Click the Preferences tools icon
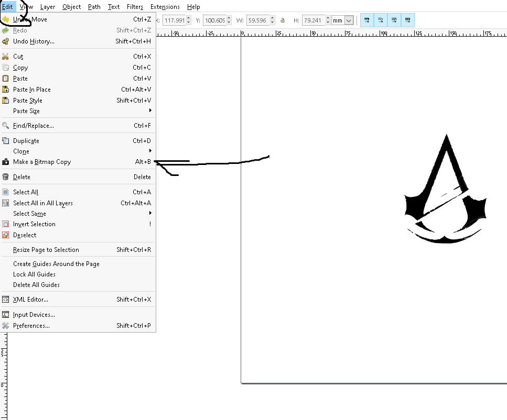Screen dimensions: 507x420 (x=6, y=326)
